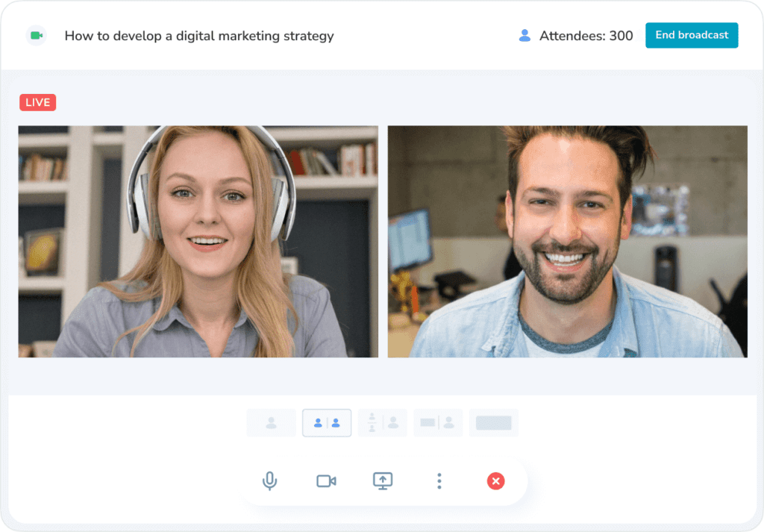Start screen sharing
Screen dimensions: 764x532
383,481
